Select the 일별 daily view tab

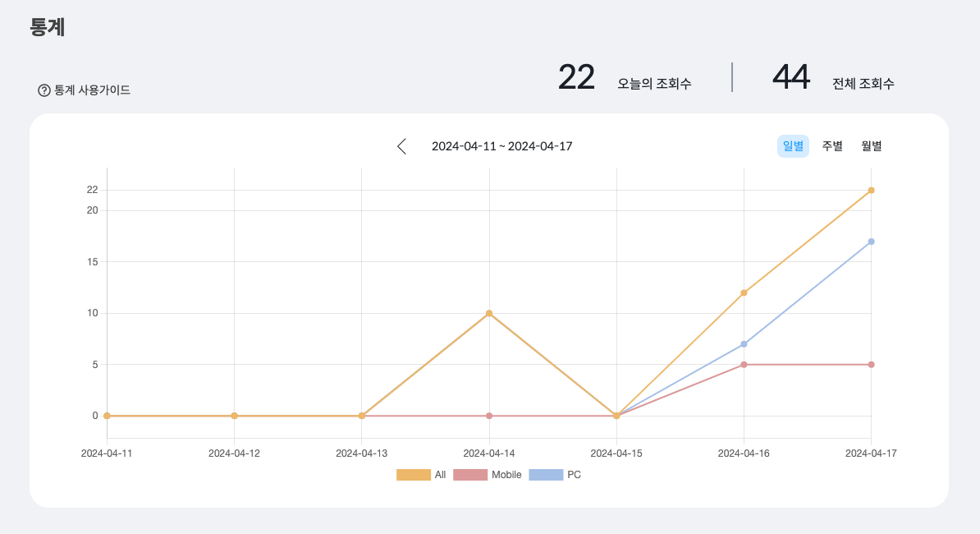[x=793, y=146]
